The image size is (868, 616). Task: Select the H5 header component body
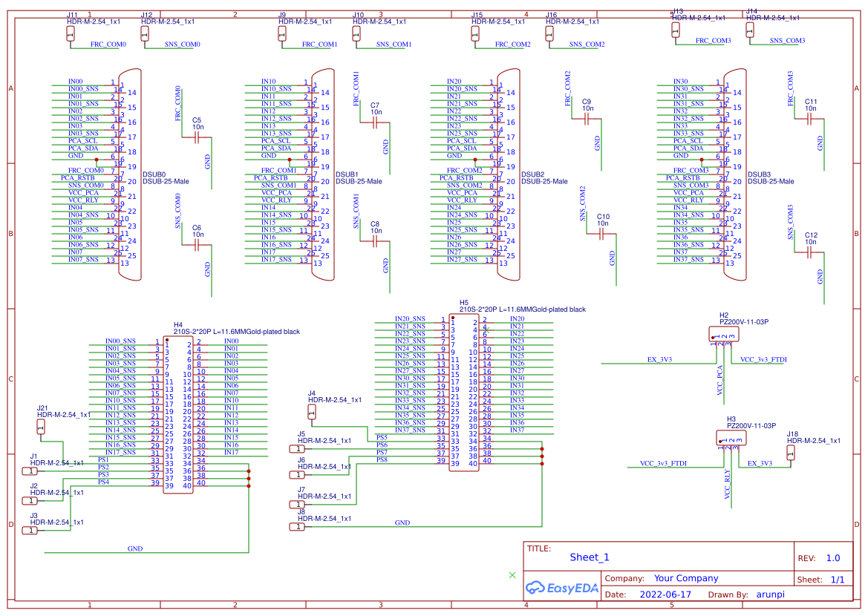click(x=464, y=393)
